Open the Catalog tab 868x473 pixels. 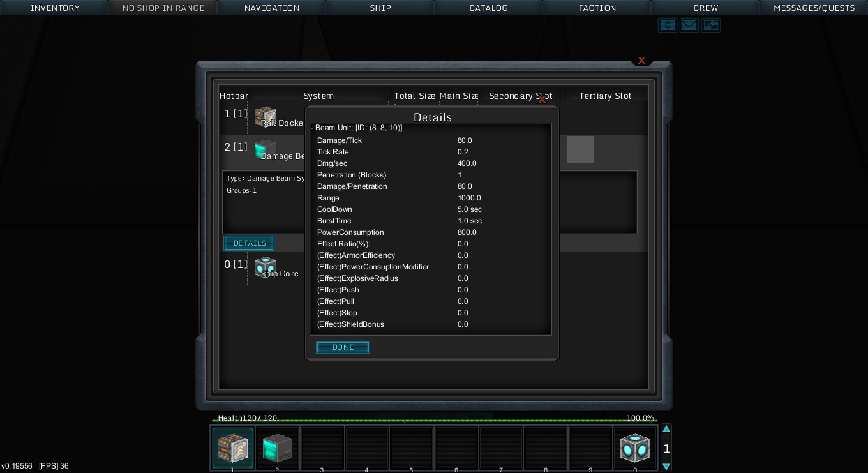pyautogui.click(x=489, y=8)
